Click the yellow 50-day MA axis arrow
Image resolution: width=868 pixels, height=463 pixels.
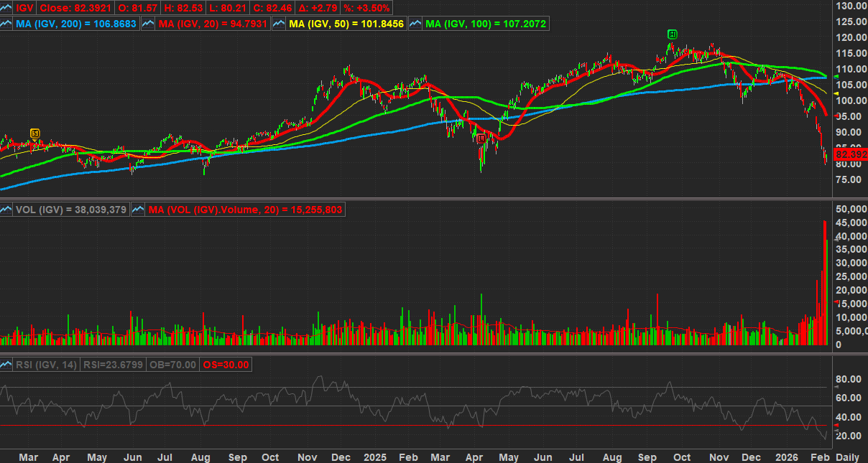836,94
